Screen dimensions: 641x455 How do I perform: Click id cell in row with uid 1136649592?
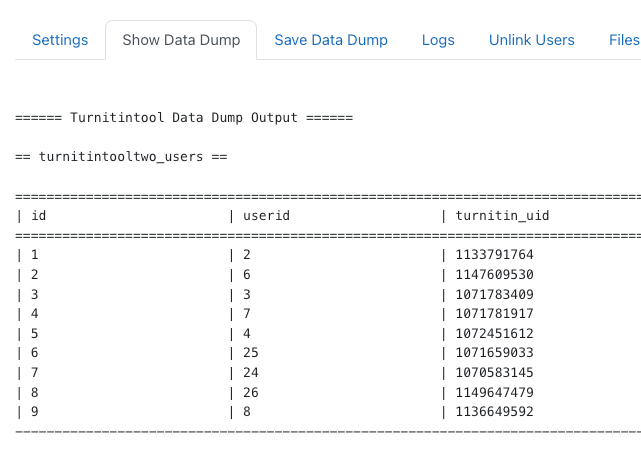tap(35, 411)
